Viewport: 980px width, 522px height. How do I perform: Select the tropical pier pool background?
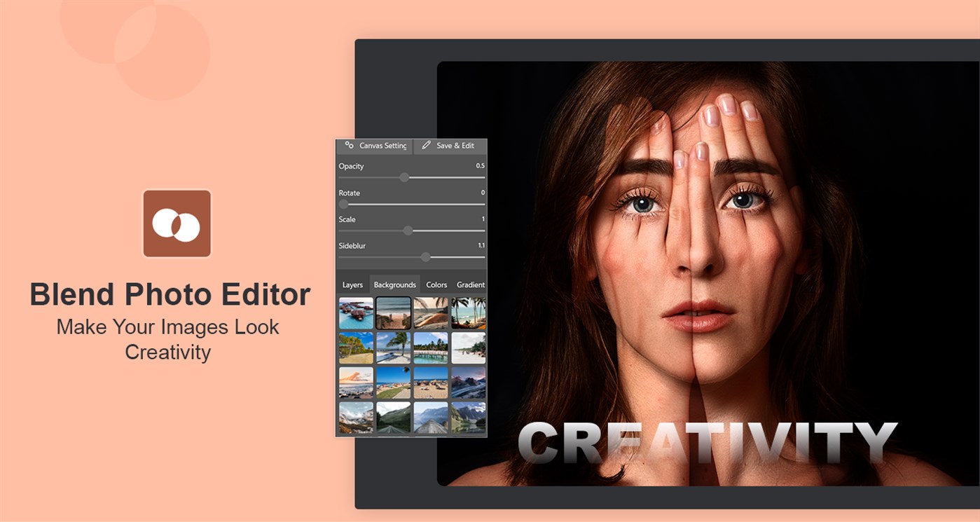click(x=430, y=347)
